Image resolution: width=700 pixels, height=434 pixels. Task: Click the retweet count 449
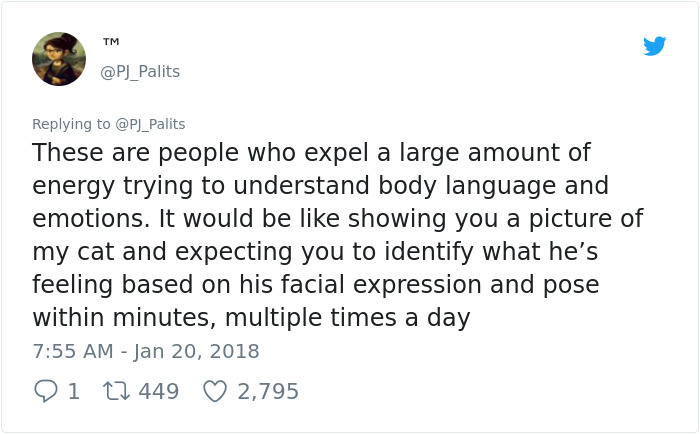(158, 391)
